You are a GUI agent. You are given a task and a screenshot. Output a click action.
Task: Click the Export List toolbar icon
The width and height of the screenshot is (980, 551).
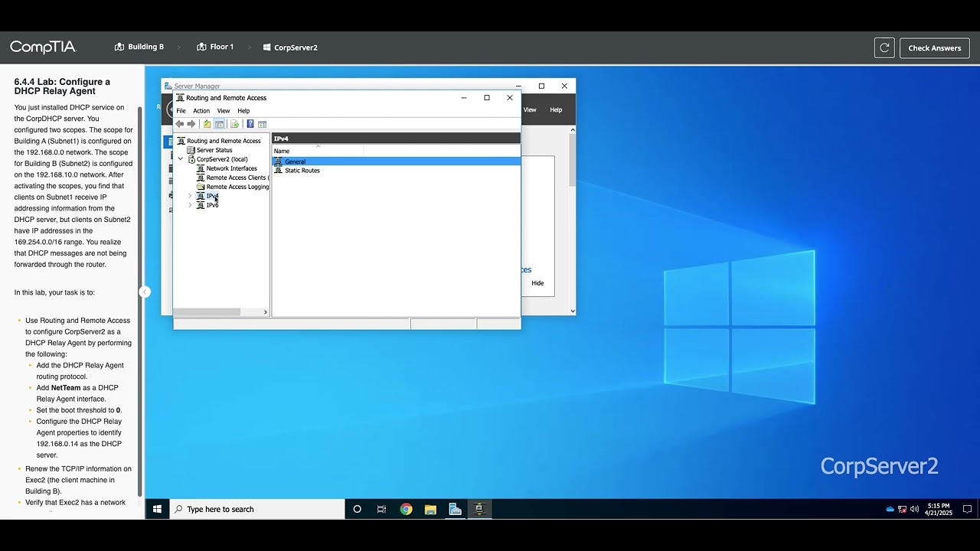coord(234,124)
